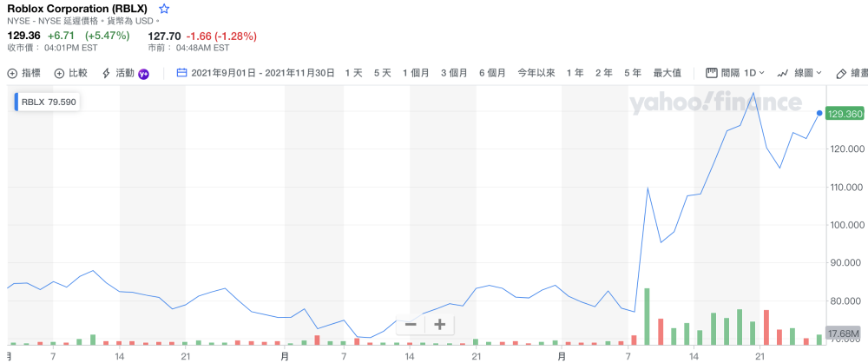Viewport: 868px width, 363px height.
Task: Switch to 6 個月 range
Action: pyautogui.click(x=492, y=73)
